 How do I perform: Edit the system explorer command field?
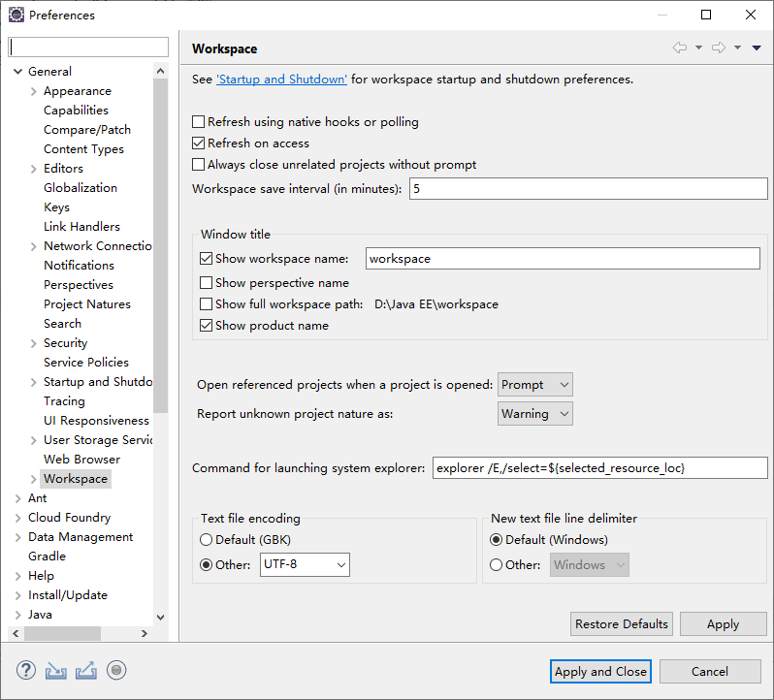[600, 467]
